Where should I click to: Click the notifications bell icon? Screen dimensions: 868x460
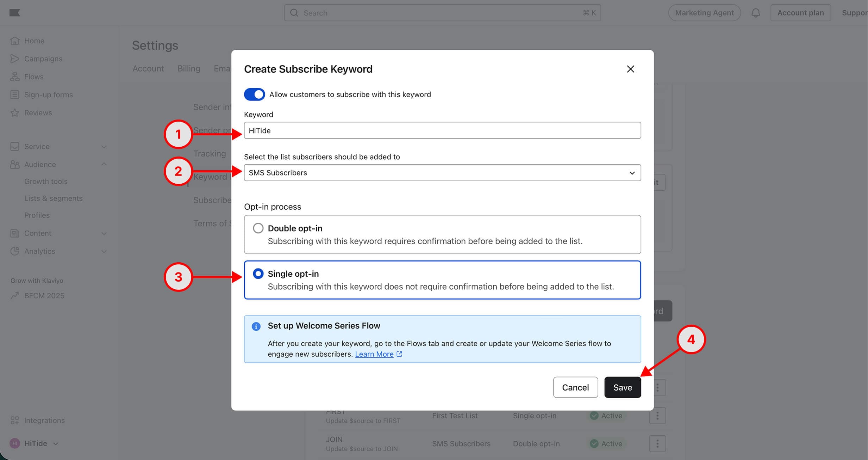[x=755, y=13]
